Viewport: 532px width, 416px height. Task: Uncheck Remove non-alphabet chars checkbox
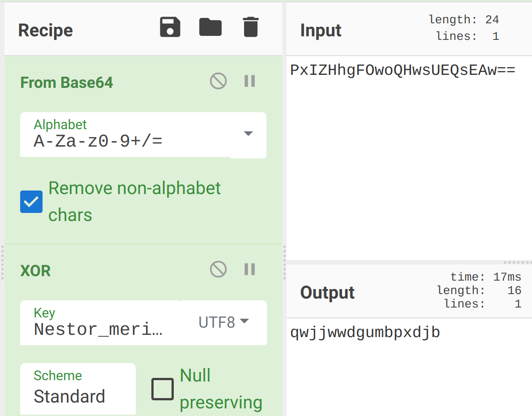(x=31, y=202)
